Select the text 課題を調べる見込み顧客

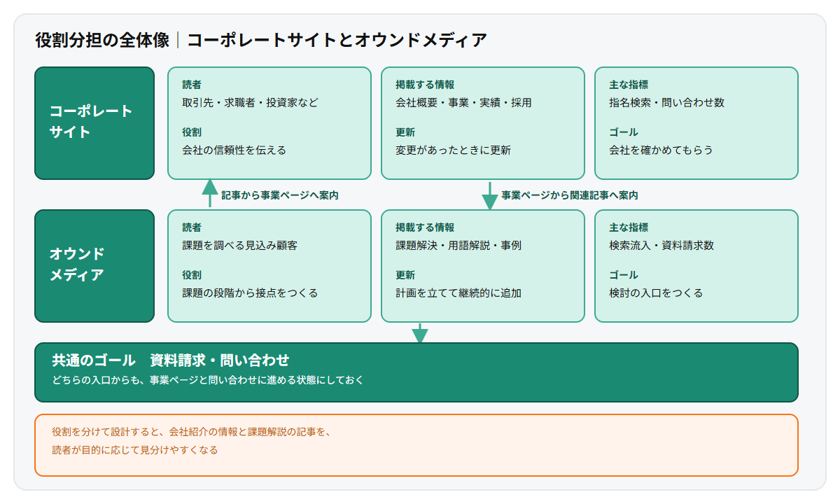tap(239, 245)
